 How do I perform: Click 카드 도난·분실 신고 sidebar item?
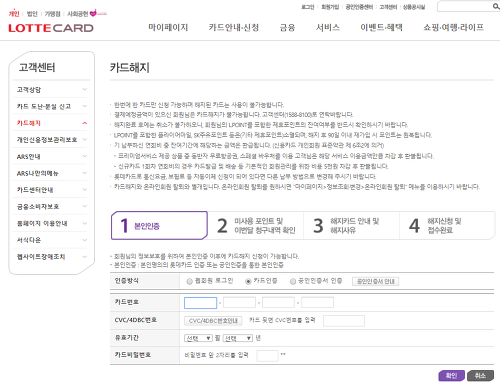[x=44, y=106]
